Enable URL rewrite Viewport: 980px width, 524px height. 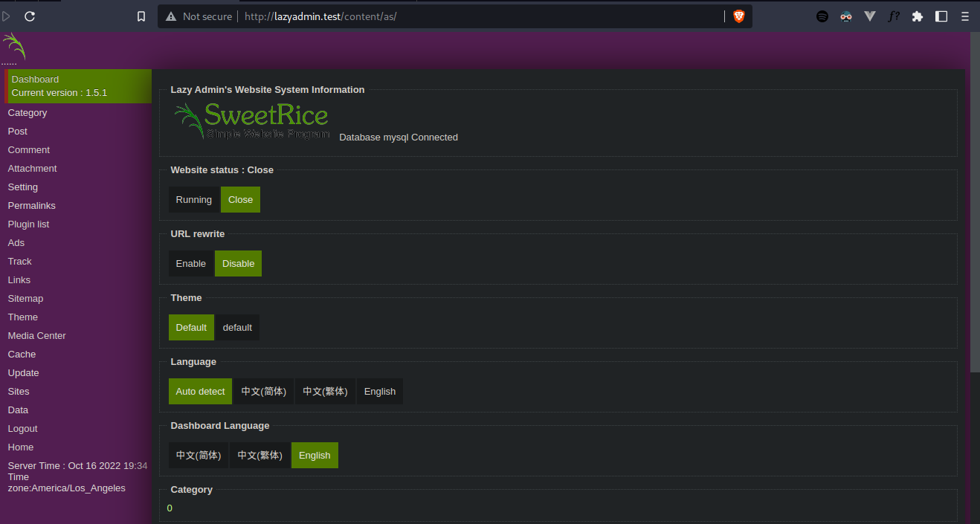[190, 264]
